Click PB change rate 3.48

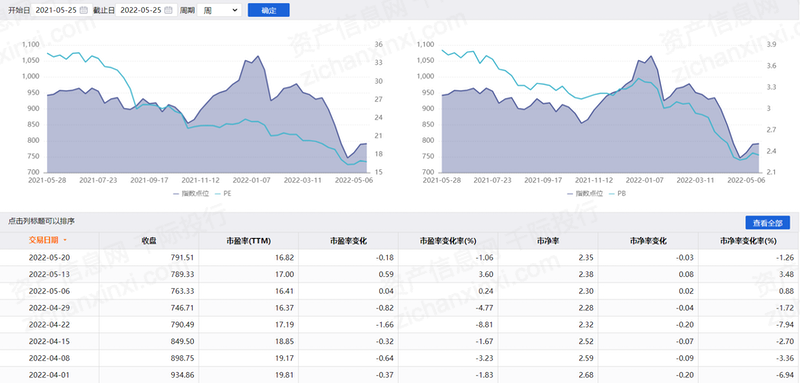click(786, 274)
